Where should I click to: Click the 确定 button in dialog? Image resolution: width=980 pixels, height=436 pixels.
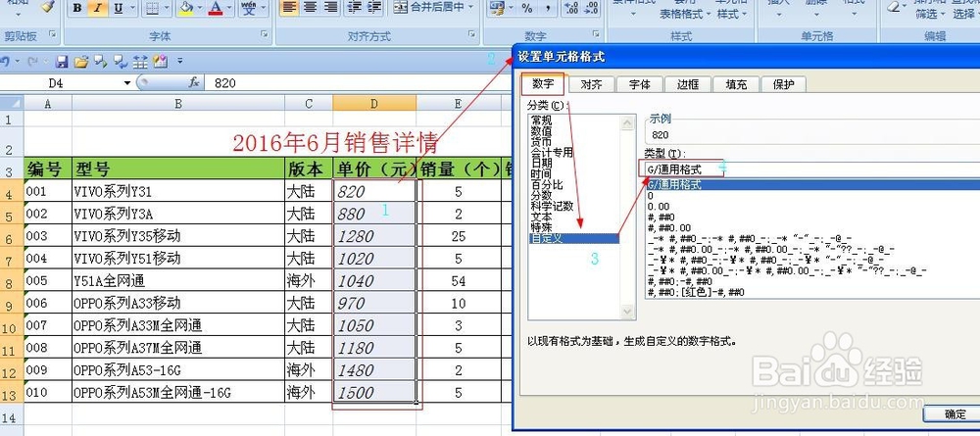(954, 414)
